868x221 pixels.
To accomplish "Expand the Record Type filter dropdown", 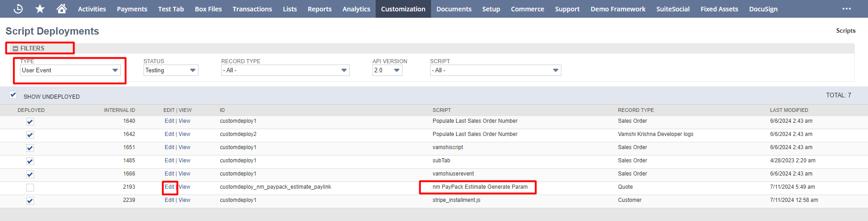I will (x=285, y=70).
